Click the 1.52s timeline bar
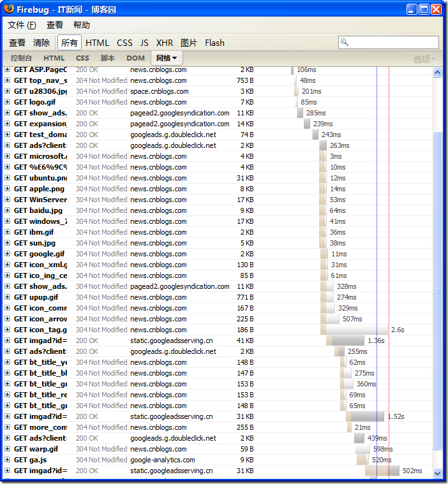 tap(365, 416)
